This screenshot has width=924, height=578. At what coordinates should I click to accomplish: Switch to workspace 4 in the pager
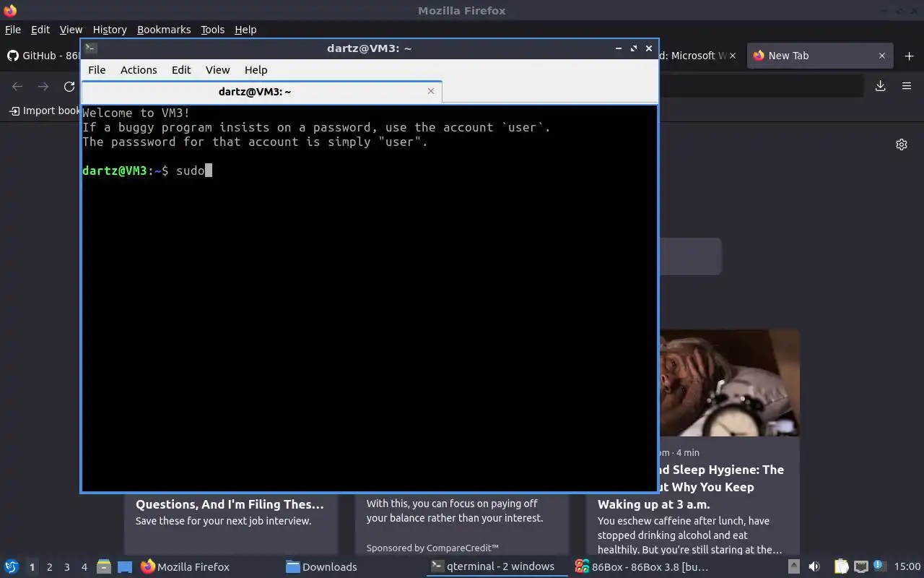[84, 567]
